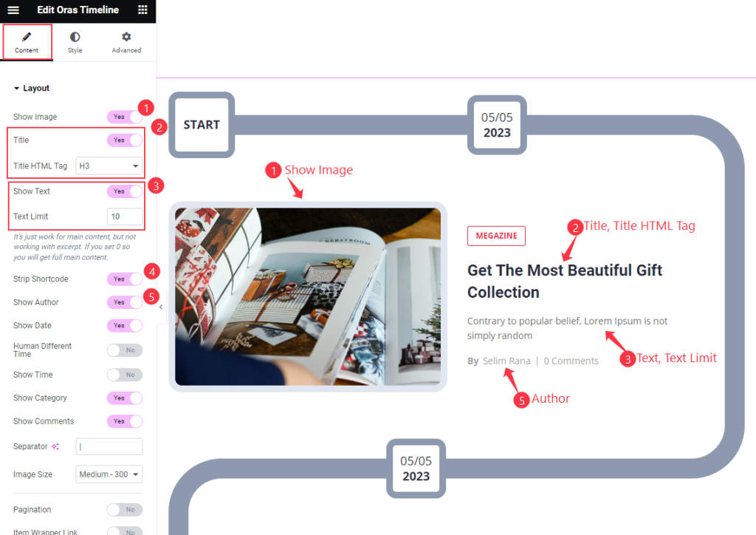The height and width of the screenshot is (535, 756).
Task: Toggle the Show Image switch
Action: (124, 117)
